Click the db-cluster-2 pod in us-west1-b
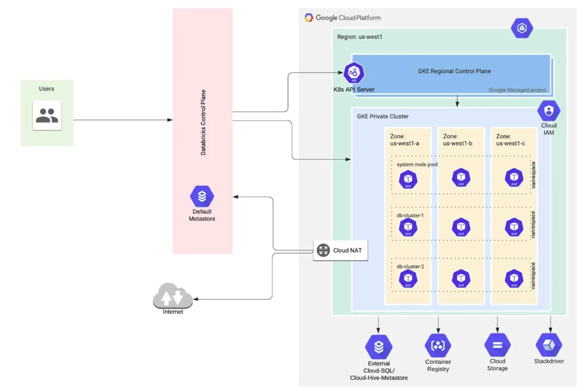This screenshot has height=391, width=588. 461,279
